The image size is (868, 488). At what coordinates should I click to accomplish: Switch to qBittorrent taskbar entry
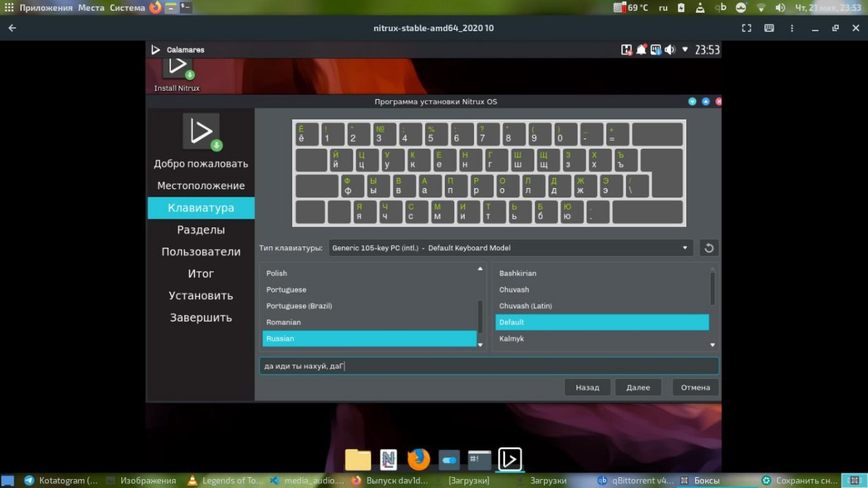pyautogui.click(x=635, y=480)
